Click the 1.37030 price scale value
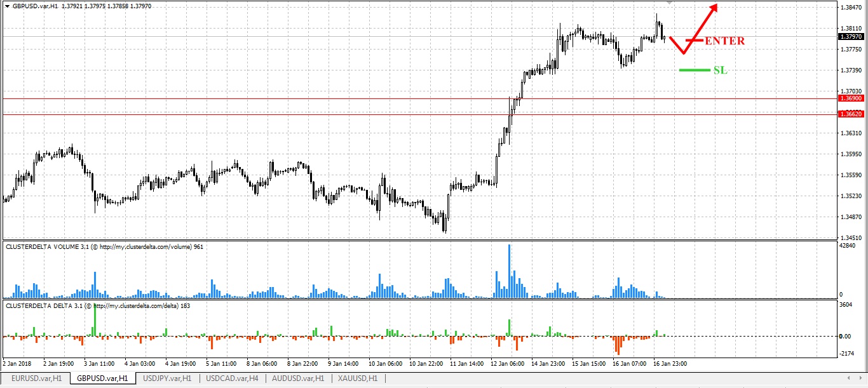 851,91
